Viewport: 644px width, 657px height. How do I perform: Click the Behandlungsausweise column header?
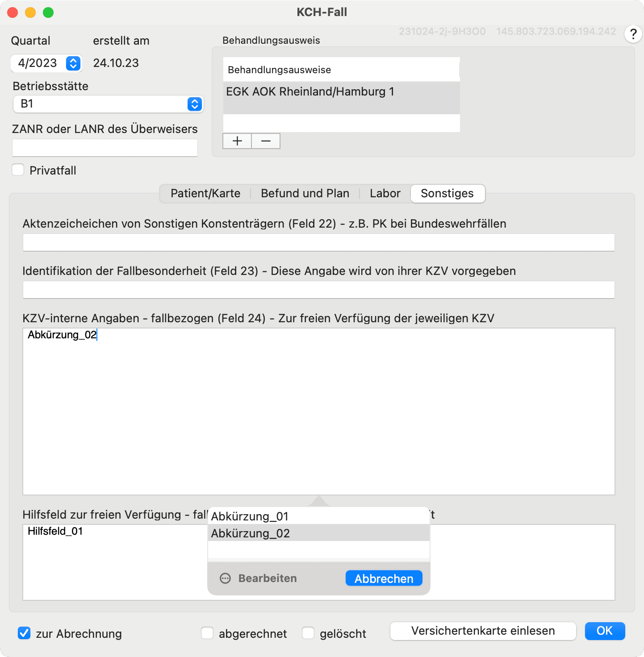tap(341, 70)
